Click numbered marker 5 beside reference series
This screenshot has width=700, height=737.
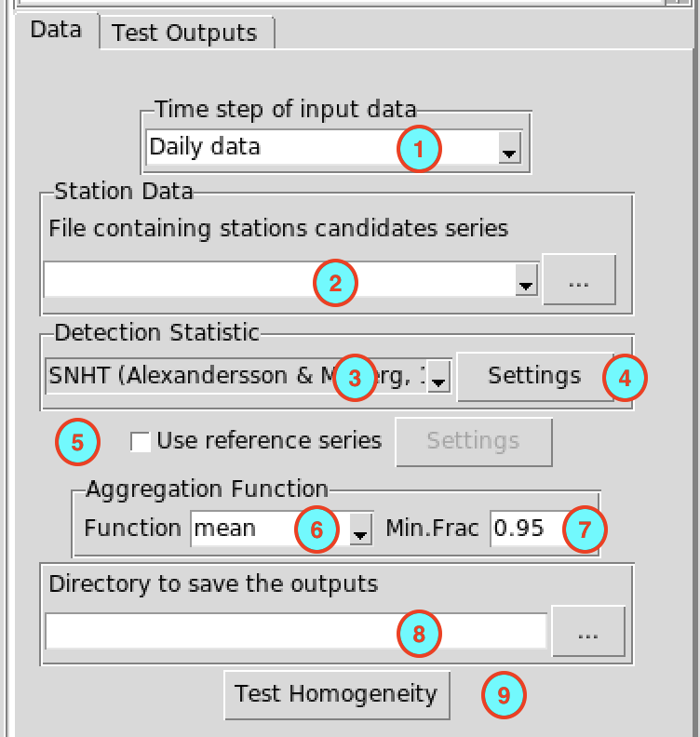click(x=77, y=442)
